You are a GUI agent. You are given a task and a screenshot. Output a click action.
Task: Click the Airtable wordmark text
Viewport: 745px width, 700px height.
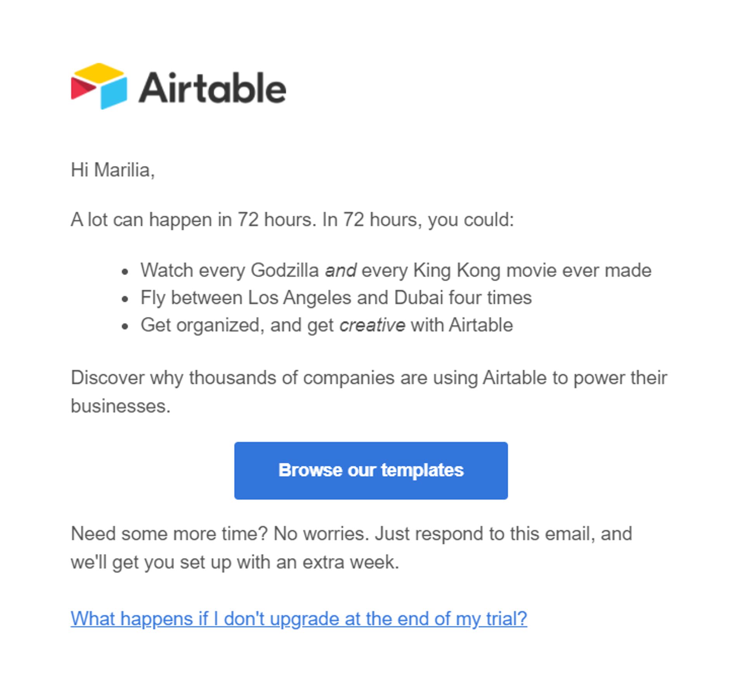point(212,88)
